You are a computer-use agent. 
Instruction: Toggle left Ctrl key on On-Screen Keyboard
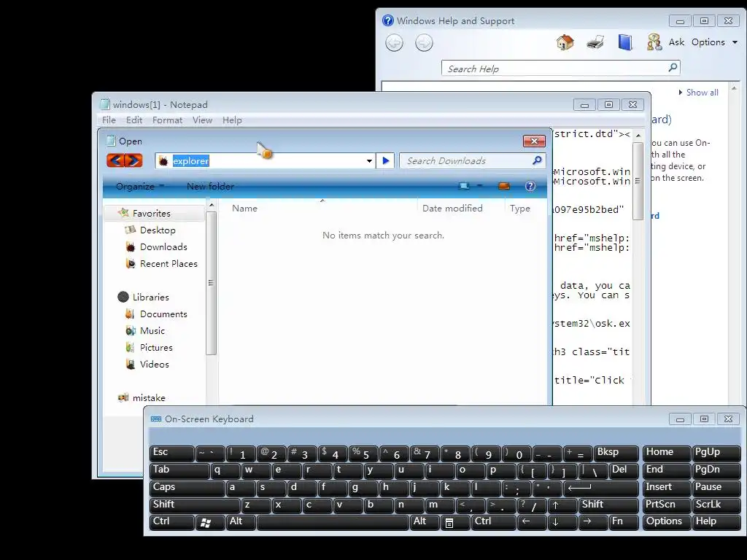coord(171,522)
